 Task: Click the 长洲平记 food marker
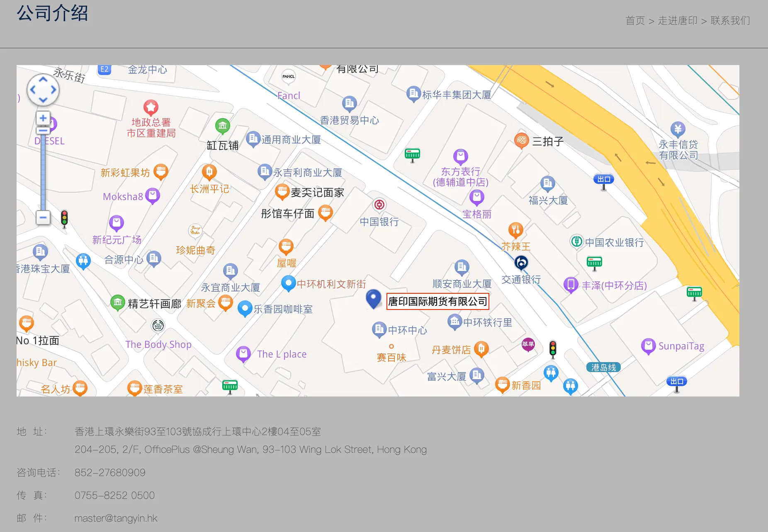[209, 172]
